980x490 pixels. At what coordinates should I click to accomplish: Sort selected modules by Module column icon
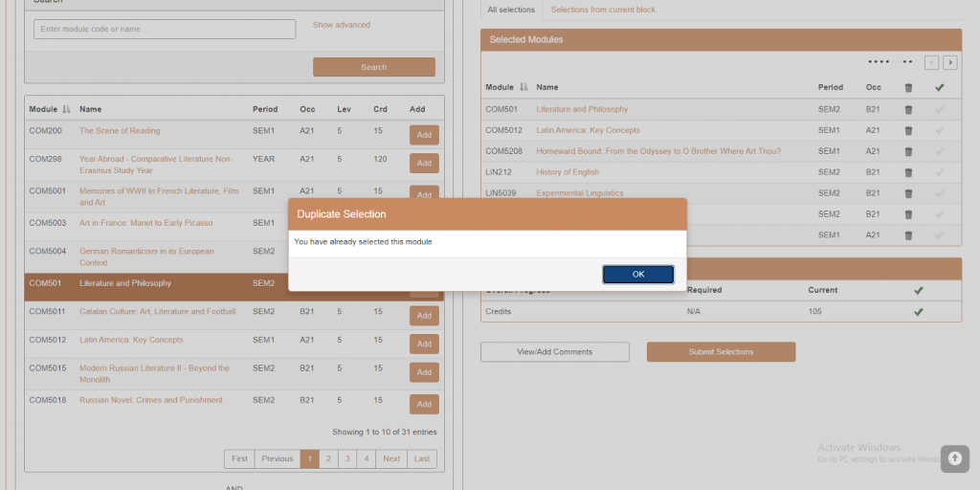pos(523,87)
